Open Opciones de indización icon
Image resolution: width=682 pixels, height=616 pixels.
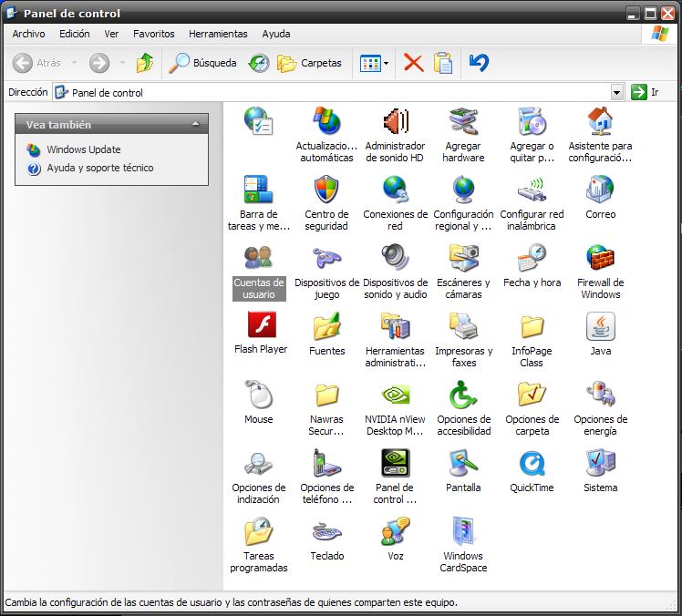tap(258, 463)
